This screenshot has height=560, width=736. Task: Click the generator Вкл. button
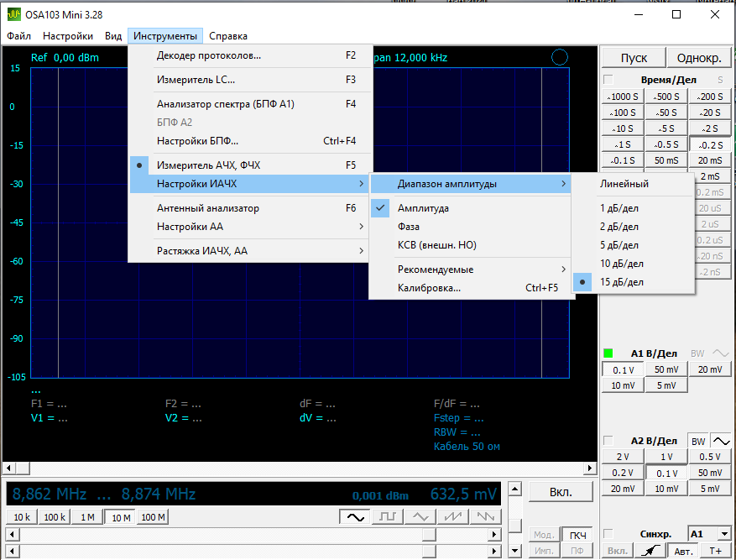coord(560,493)
